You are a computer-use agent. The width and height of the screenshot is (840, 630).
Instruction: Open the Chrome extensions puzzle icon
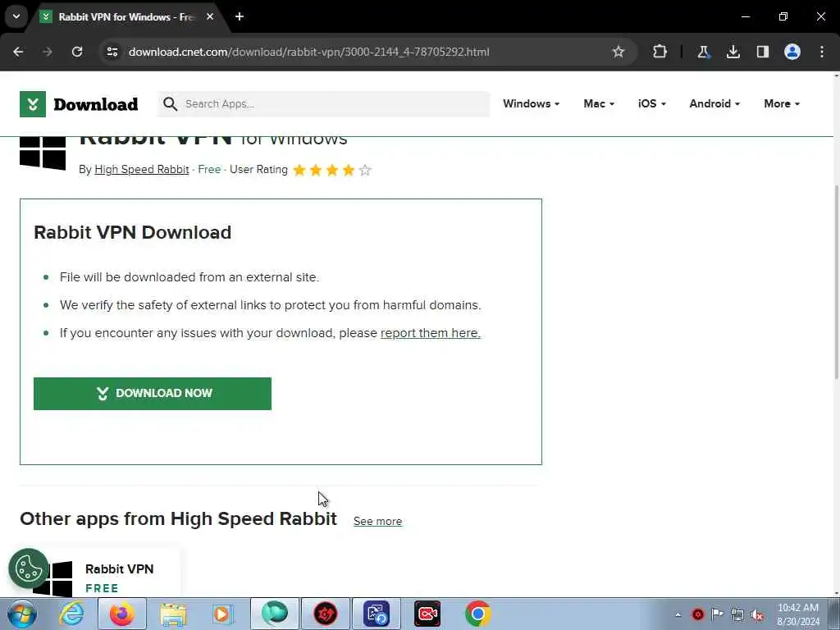pos(660,52)
